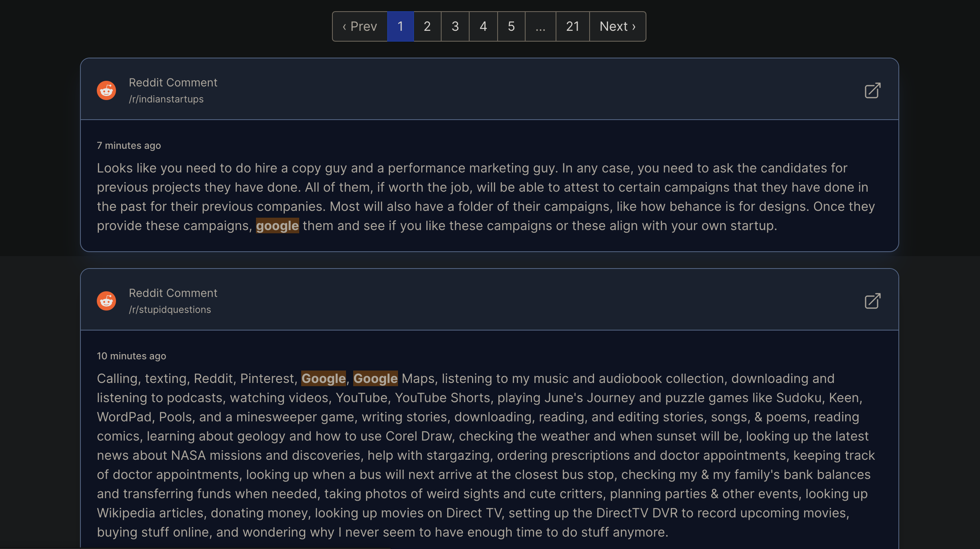980x549 pixels.
Task: Navigate to page 2
Action: 427,26
